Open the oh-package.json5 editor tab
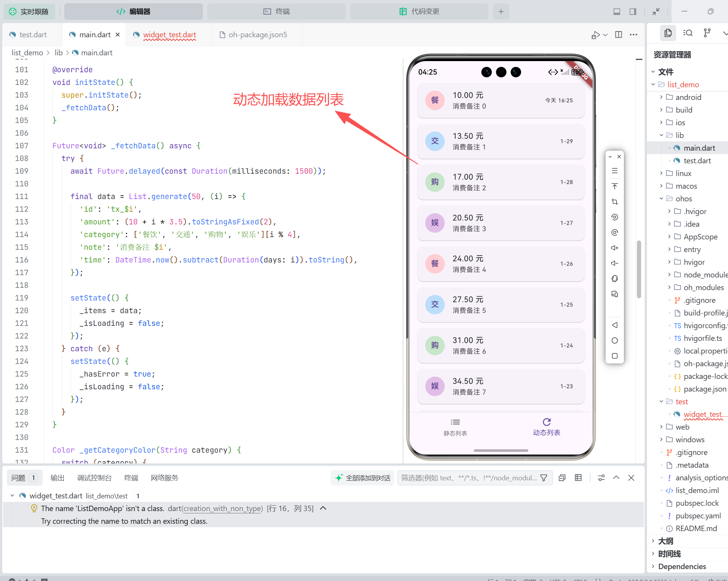Image resolution: width=728 pixels, height=581 pixels. [x=253, y=35]
